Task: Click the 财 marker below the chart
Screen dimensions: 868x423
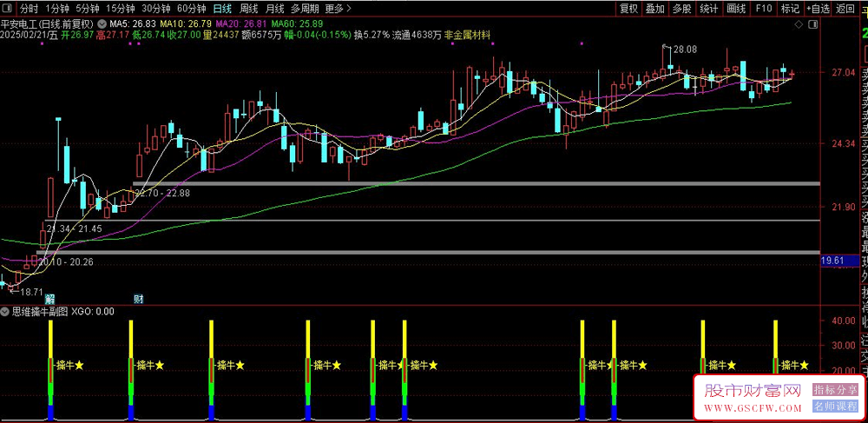Action: [x=139, y=299]
